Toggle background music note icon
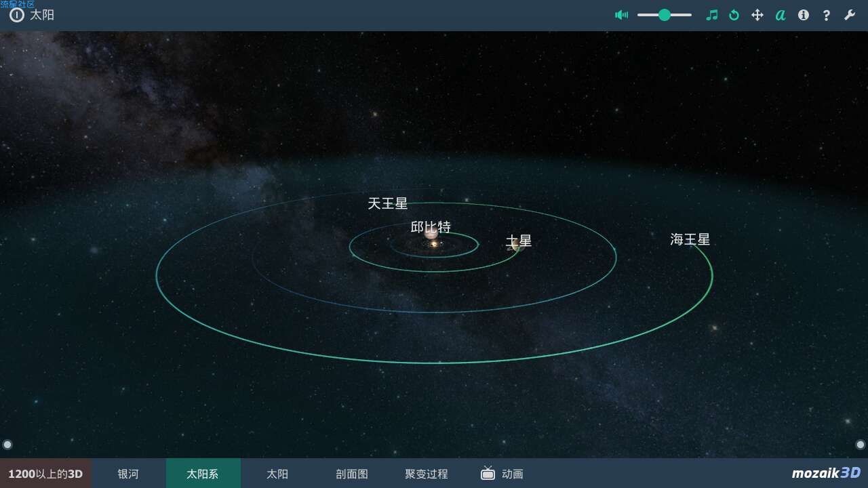Screen dimensions: 868x488 point(711,15)
